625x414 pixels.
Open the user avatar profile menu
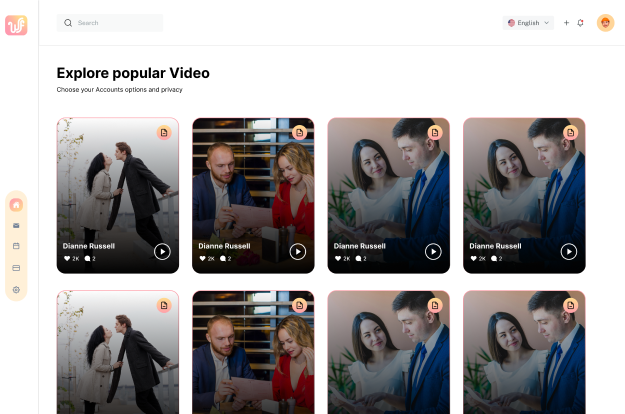pos(605,23)
